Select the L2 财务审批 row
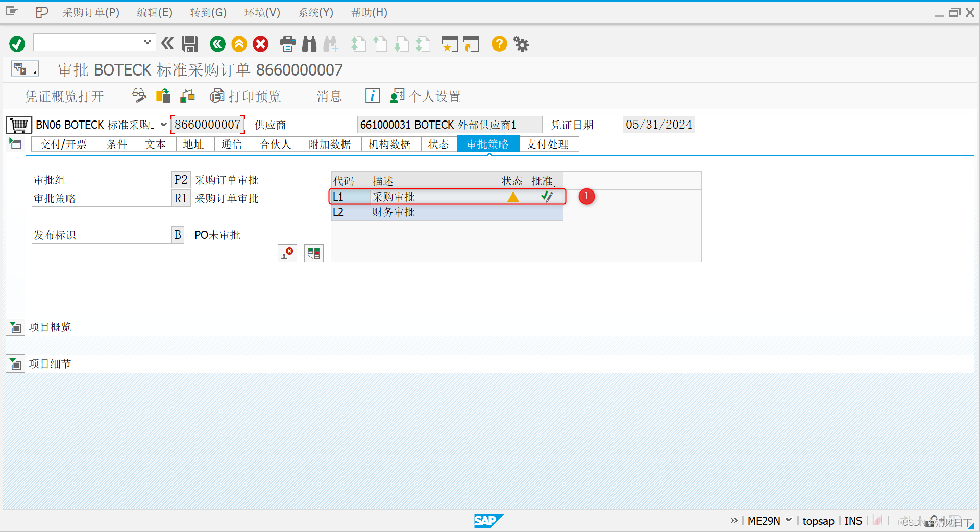980x532 pixels. (447, 212)
